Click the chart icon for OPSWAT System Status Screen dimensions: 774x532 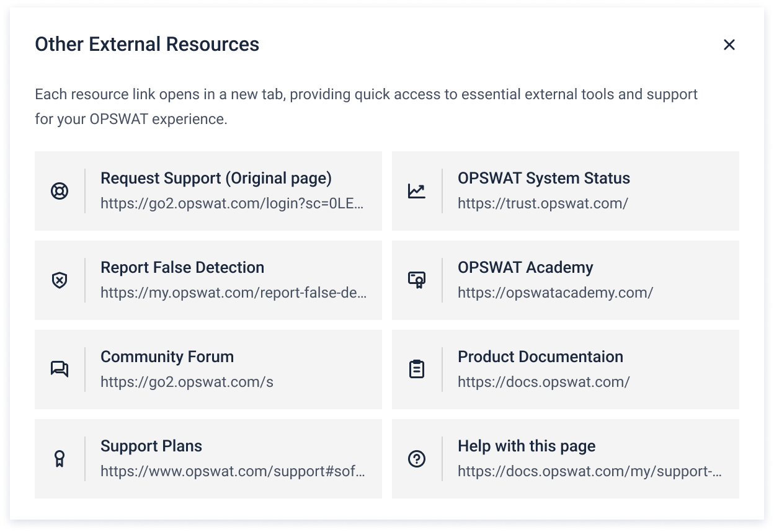(x=417, y=191)
